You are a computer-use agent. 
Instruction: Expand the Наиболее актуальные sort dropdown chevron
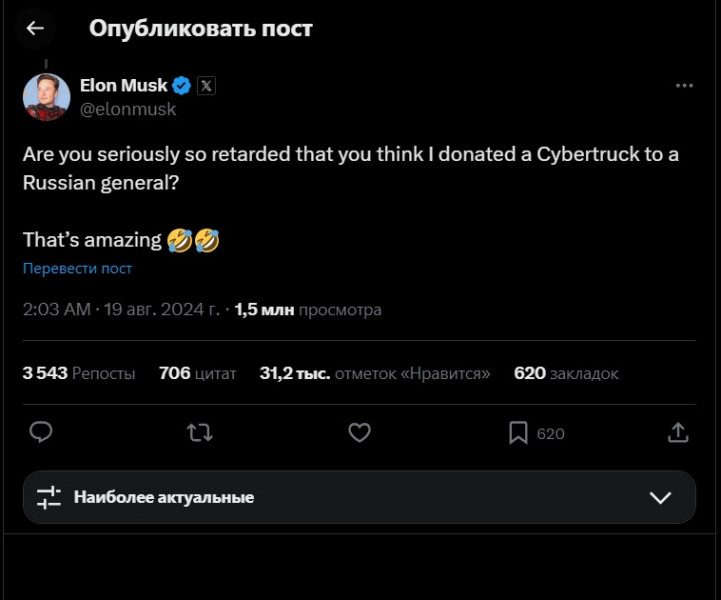coord(660,497)
